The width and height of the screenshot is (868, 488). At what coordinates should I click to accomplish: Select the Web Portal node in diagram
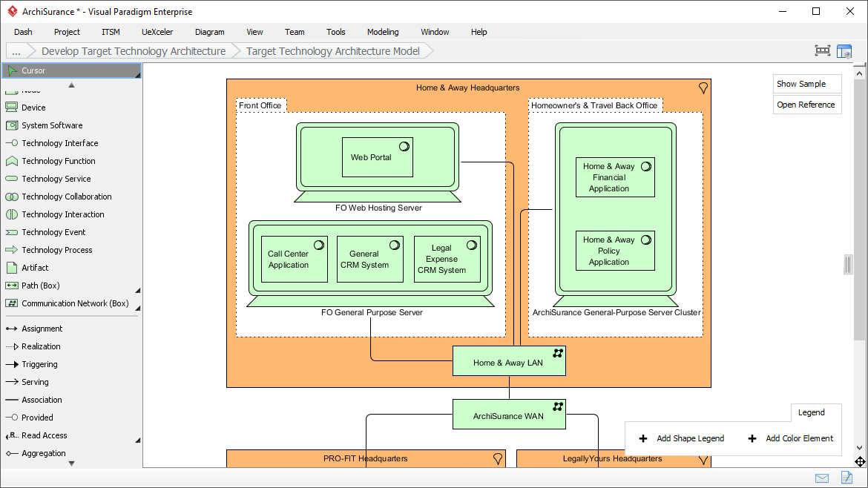[x=378, y=157]
